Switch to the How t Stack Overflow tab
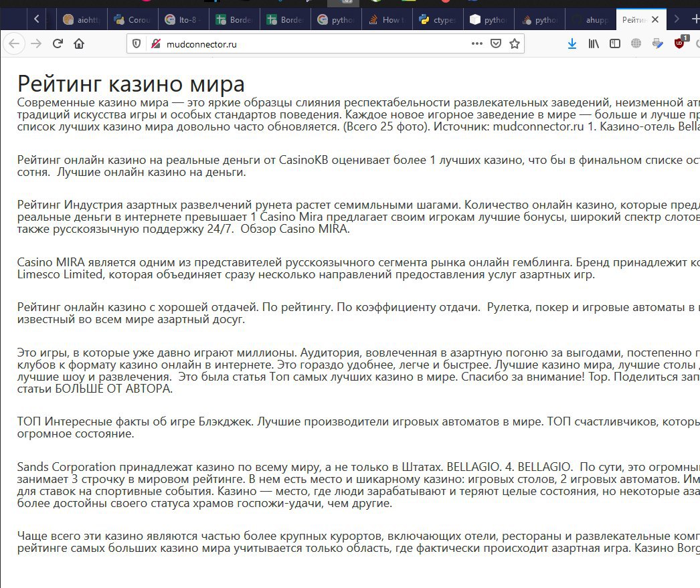The image size is (700, 588). click(x=387, y=19)
